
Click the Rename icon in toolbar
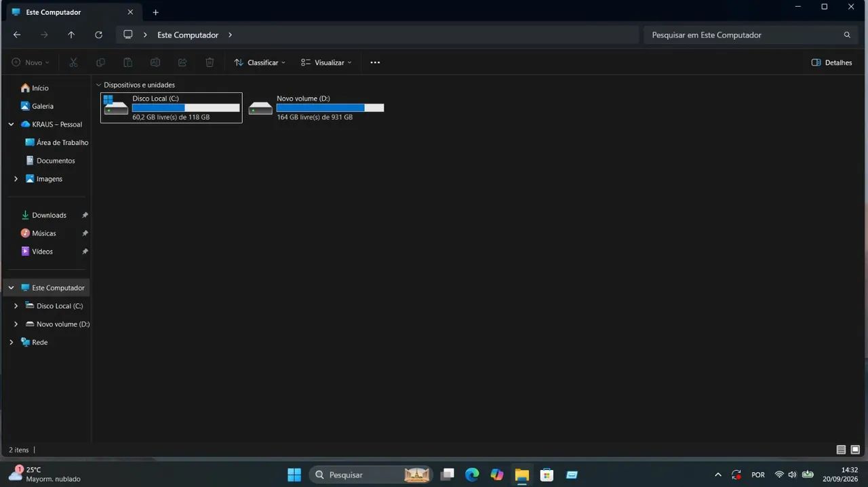155,62
